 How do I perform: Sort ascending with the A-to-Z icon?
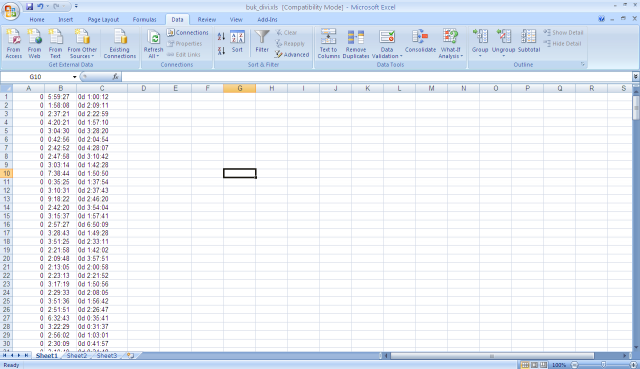pyautogui.click(x=221, y=36)
